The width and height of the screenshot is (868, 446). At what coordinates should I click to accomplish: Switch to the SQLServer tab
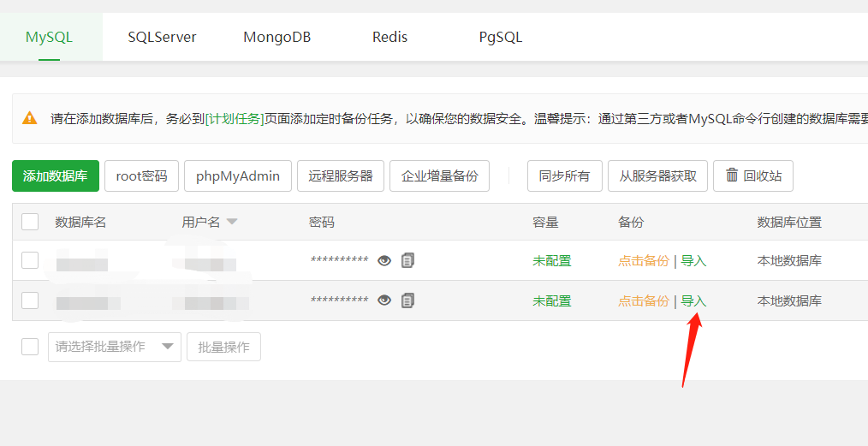coord(162,38)
